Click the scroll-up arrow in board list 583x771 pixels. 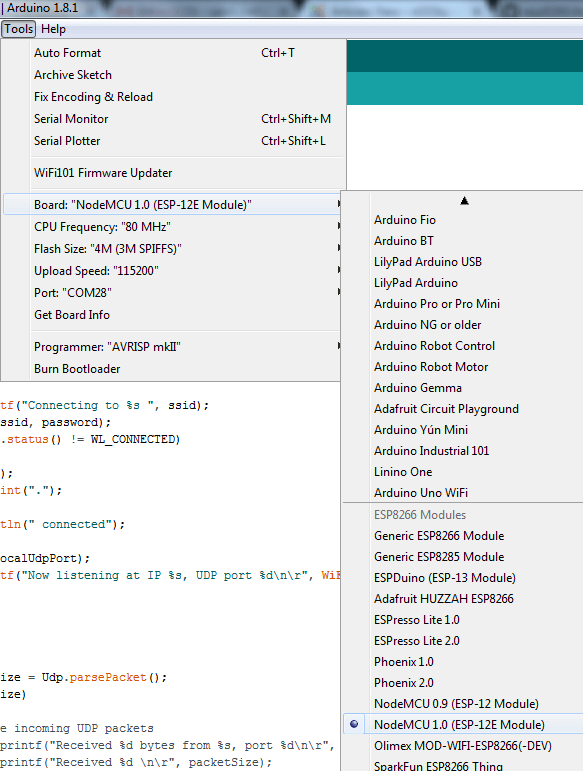click(x=464, y=201)
